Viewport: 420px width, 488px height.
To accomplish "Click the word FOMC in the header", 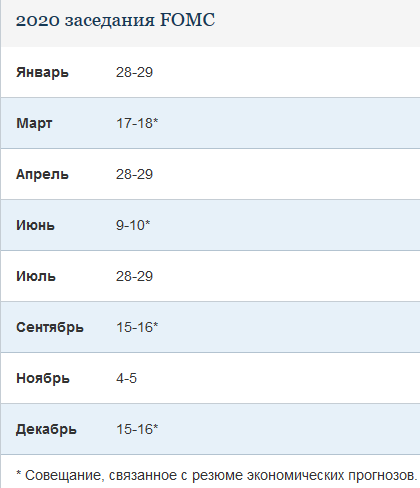I will tap(188, 20).
